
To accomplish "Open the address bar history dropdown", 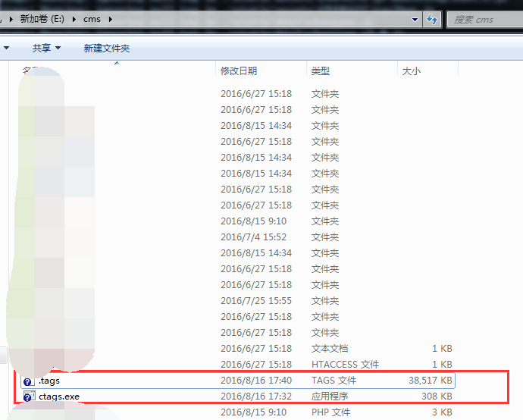I will tap(415, 20).
